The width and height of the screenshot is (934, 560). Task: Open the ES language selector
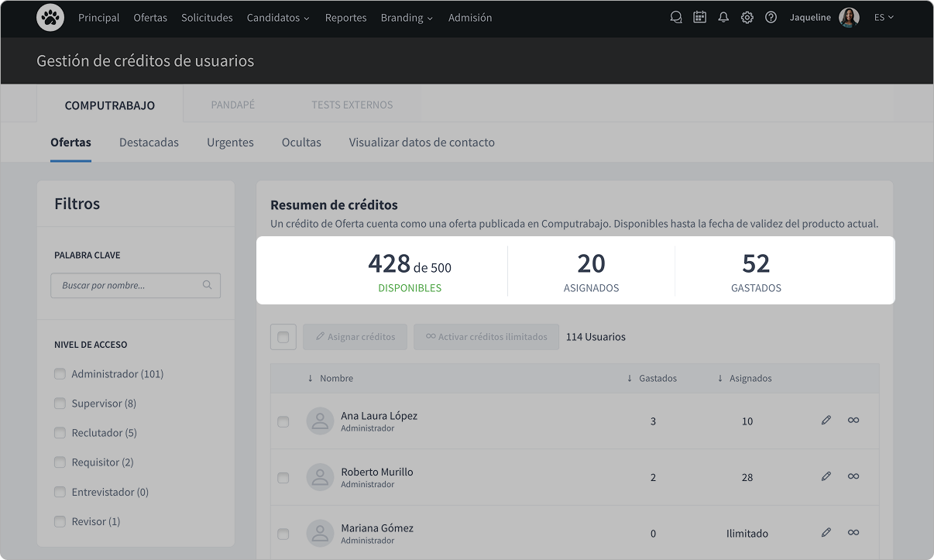click(x=884, y=17)
